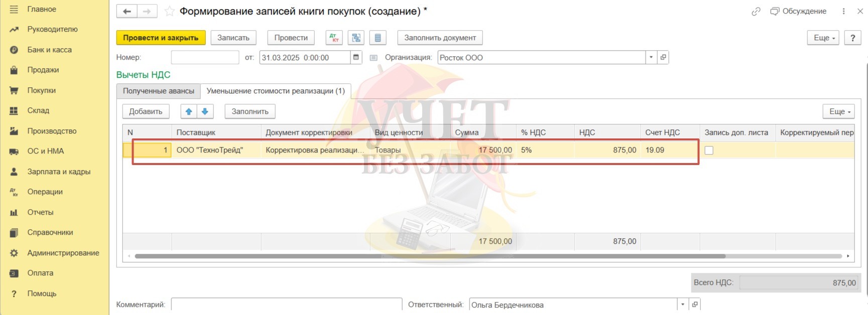
Task: Open the vertical three-dots menu icon
Action: (x=843, y=11)
